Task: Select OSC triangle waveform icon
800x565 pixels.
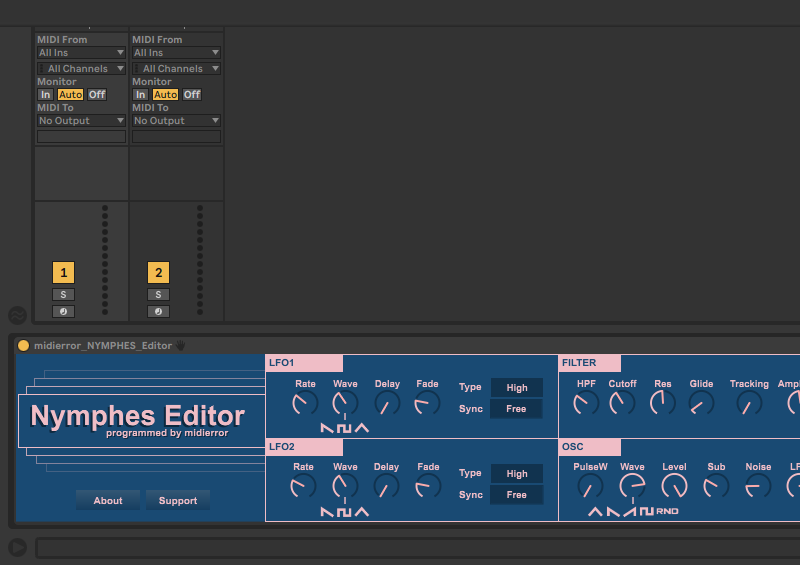Action: point(595,511)
